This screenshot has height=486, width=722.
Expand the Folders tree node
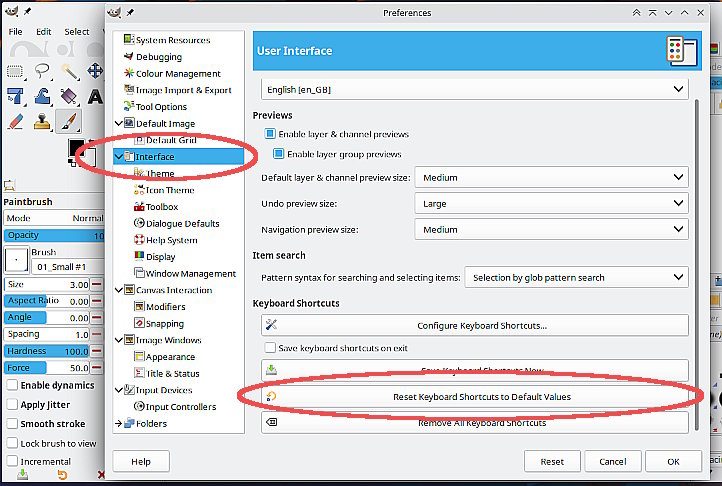coord(118,423)
